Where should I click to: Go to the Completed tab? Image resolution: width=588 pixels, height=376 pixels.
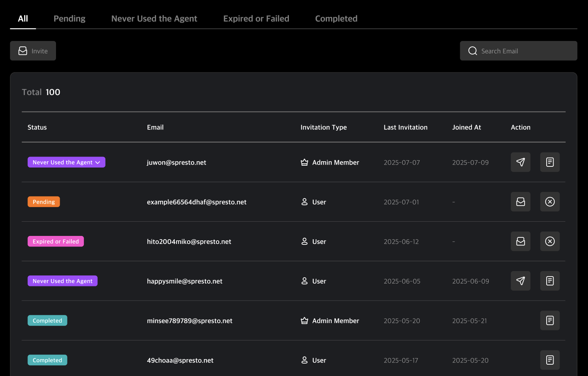tap(336, 19)
